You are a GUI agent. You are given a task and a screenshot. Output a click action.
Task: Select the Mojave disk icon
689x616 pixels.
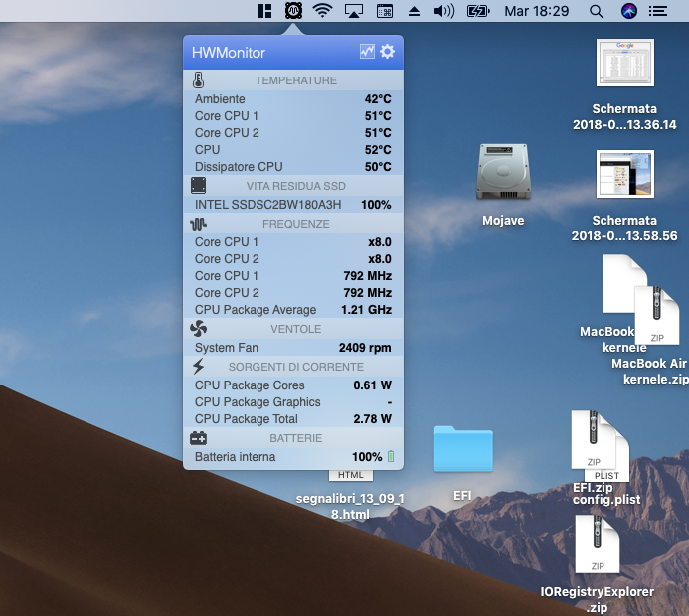(503, 173)
